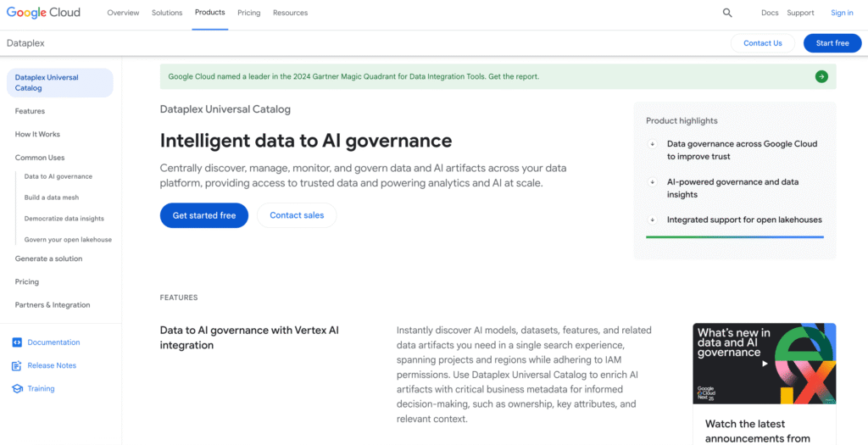Open the Overview menu
Image resolution: width=868 pixels, height=445 pixels.
(124, 13)
